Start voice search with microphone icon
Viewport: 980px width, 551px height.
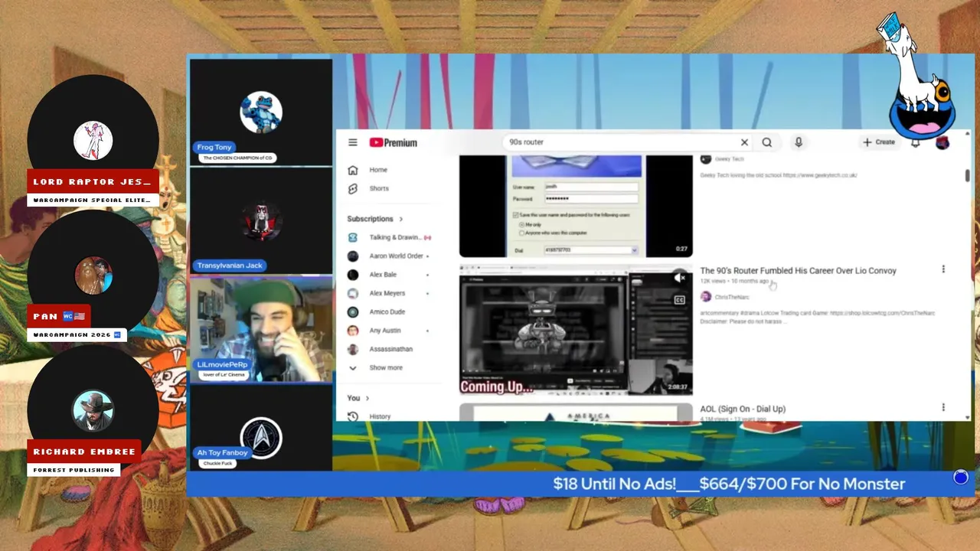[799, 142]
